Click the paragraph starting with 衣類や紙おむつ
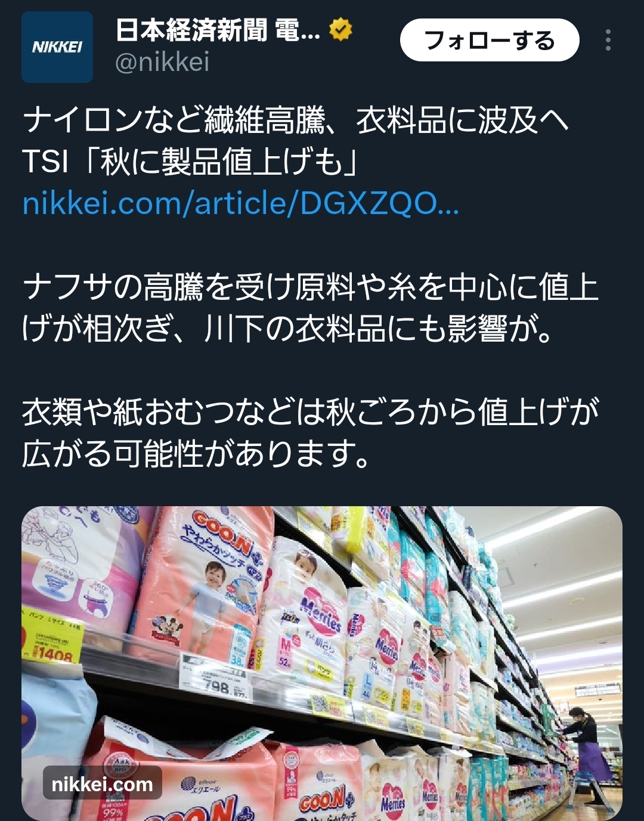 [310, 432]
